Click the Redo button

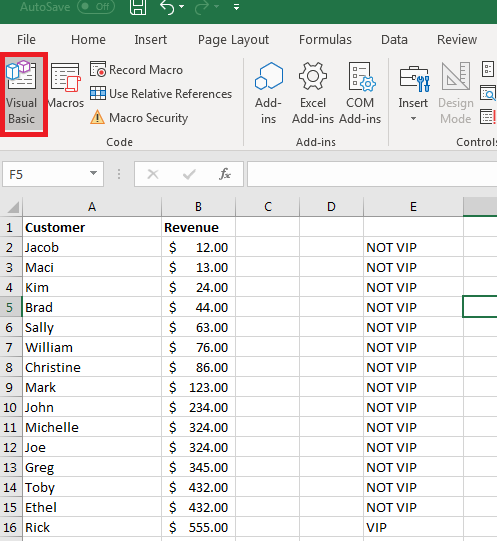pyautogui.click(x=202, y=7)
